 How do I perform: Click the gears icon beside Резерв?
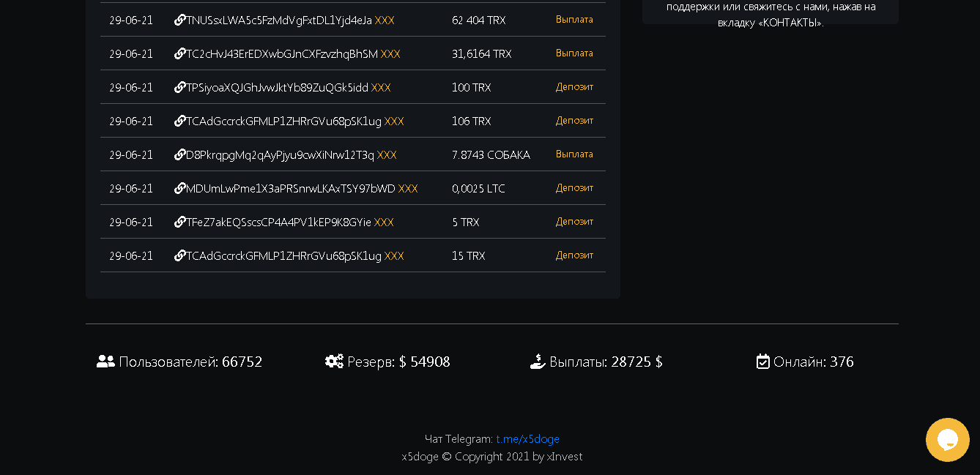click(x=334, y=362)
